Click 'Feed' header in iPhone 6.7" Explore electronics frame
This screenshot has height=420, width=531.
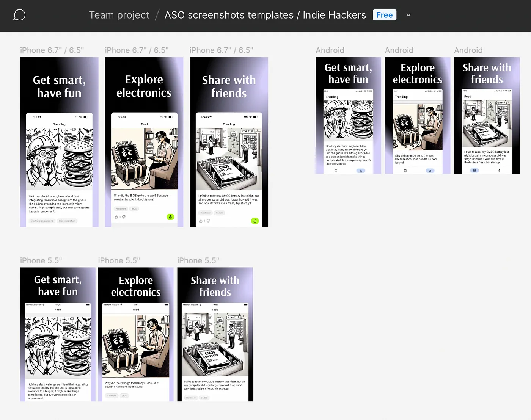pyautogui.click(x=144, y=124)
